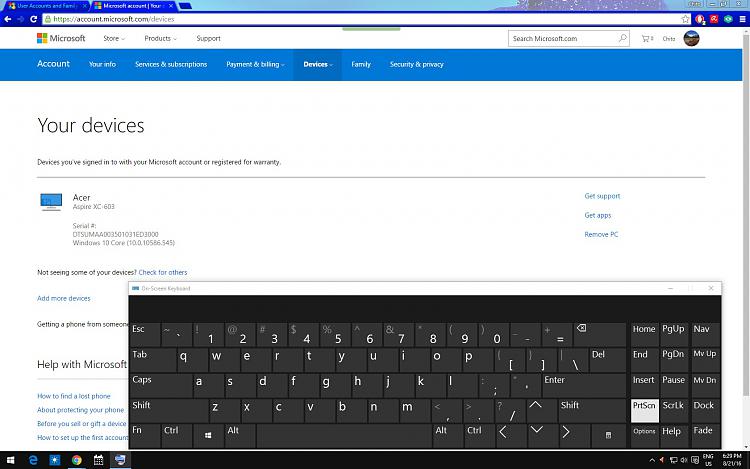
Task: Open the volume tray icon
Action: 684,460
